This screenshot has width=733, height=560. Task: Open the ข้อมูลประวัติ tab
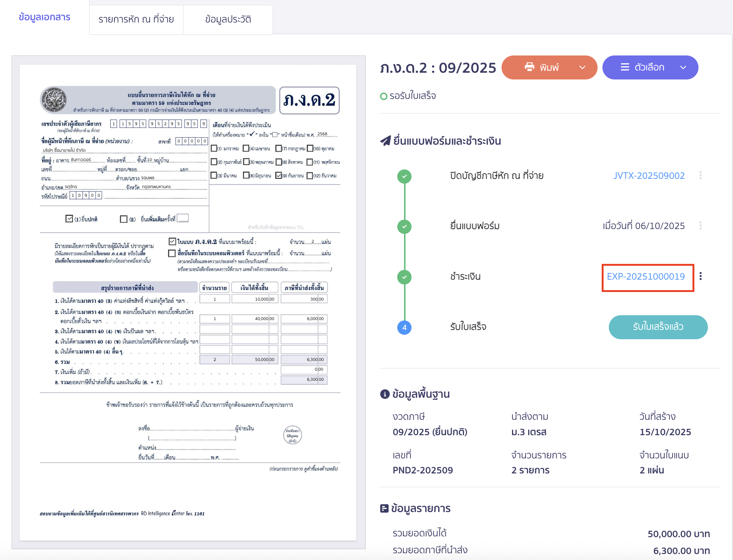(228, 19)
